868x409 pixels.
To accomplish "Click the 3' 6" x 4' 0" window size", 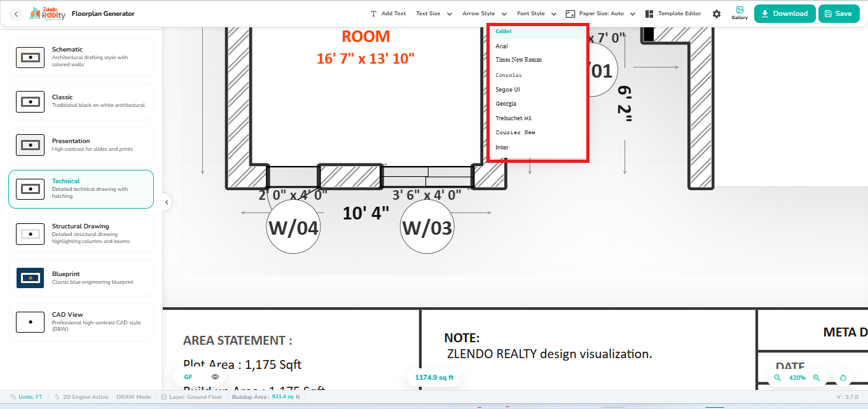I will (427, 195).
